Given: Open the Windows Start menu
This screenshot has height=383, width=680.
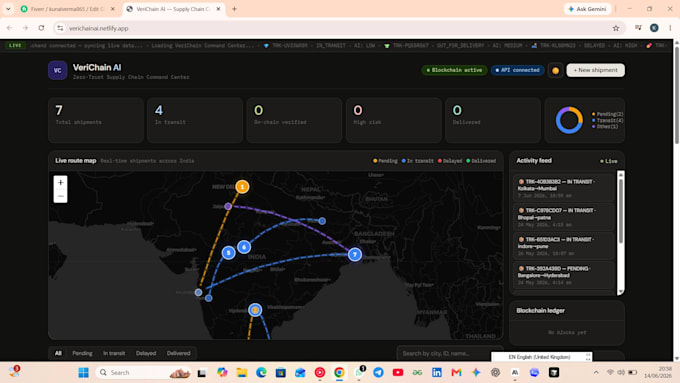Looking at the screenshot, I should [83, 373].
